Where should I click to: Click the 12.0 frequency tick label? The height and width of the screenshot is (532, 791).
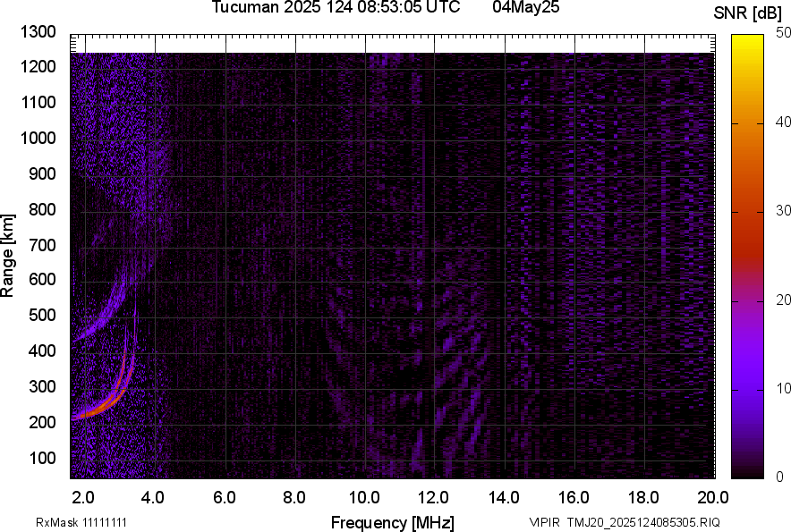tap(433, 498)
